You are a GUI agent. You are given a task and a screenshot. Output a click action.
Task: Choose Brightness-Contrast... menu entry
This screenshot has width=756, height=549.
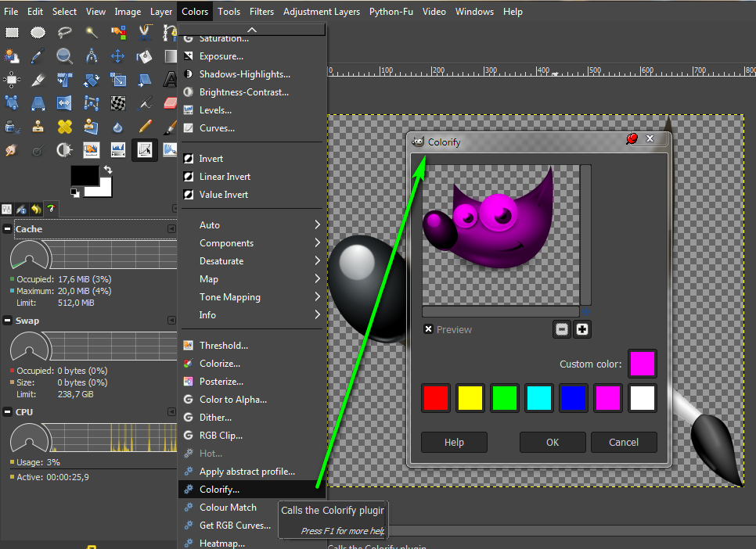[252, 92]
